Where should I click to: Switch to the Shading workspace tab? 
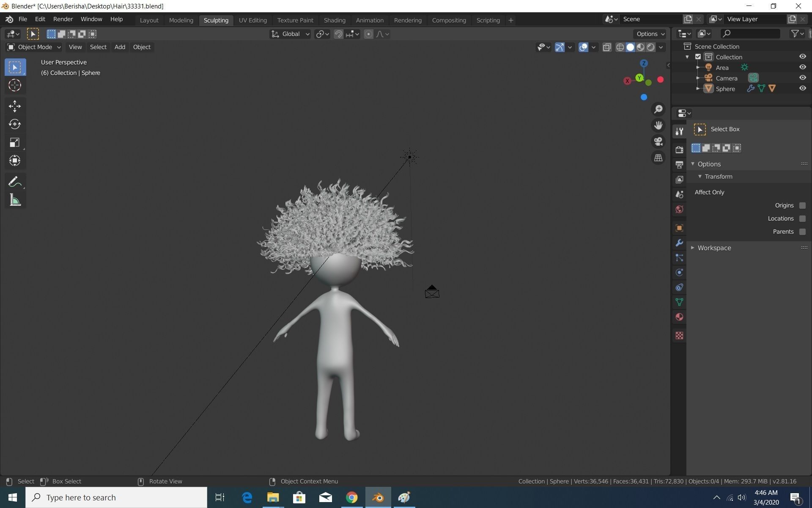(x=335, y=20)
